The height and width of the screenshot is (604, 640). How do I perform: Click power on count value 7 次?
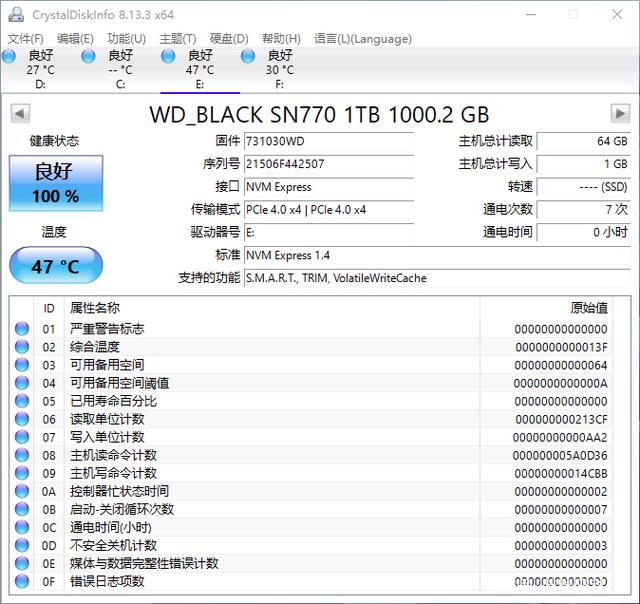[584, 210]
